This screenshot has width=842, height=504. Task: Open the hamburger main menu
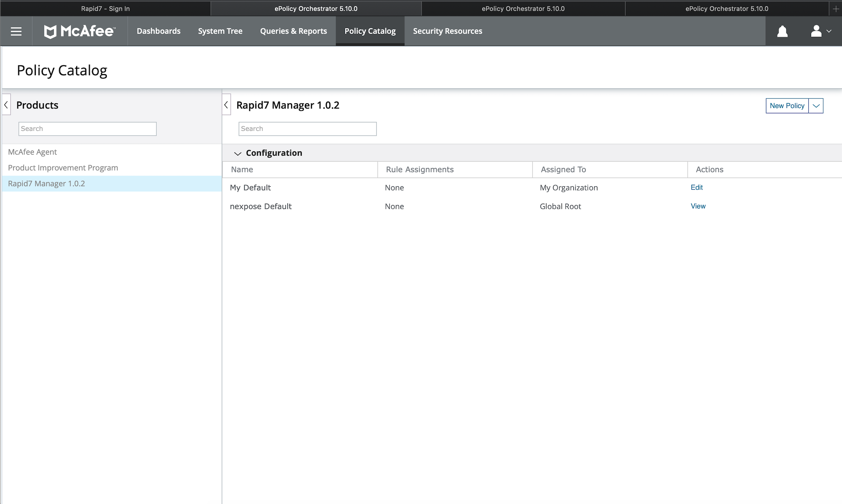click(x=16, y=31)
